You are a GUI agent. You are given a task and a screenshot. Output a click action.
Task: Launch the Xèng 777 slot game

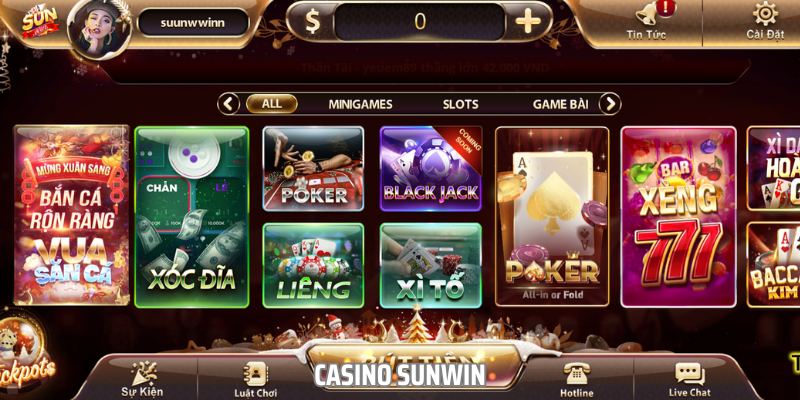(x=679, y=217)
